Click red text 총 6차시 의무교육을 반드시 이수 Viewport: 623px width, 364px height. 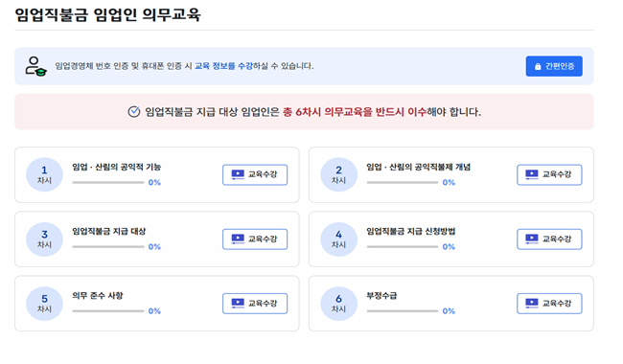(355, 112)
